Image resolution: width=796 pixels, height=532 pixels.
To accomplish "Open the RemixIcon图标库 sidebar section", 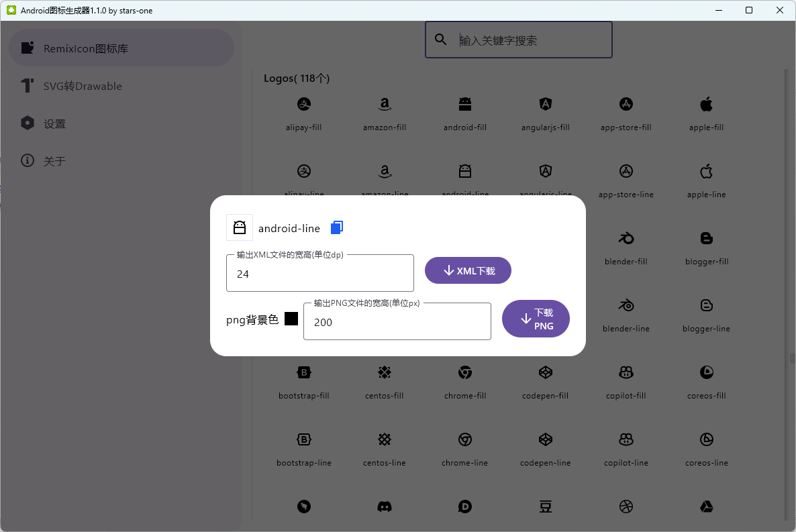I will tap(121, 48).
